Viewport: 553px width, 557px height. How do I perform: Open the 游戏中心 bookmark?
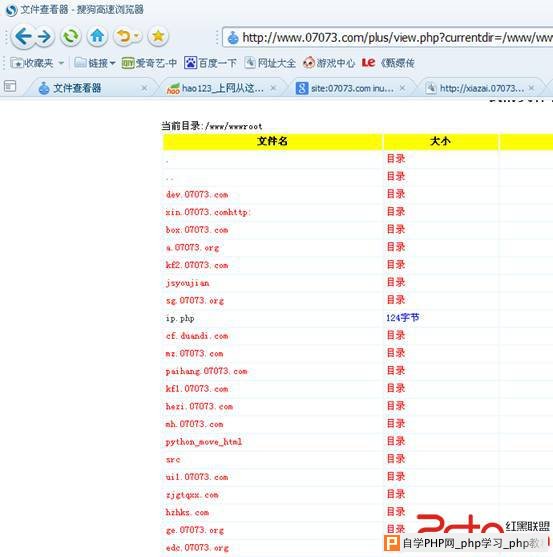[x=329, y=63]
